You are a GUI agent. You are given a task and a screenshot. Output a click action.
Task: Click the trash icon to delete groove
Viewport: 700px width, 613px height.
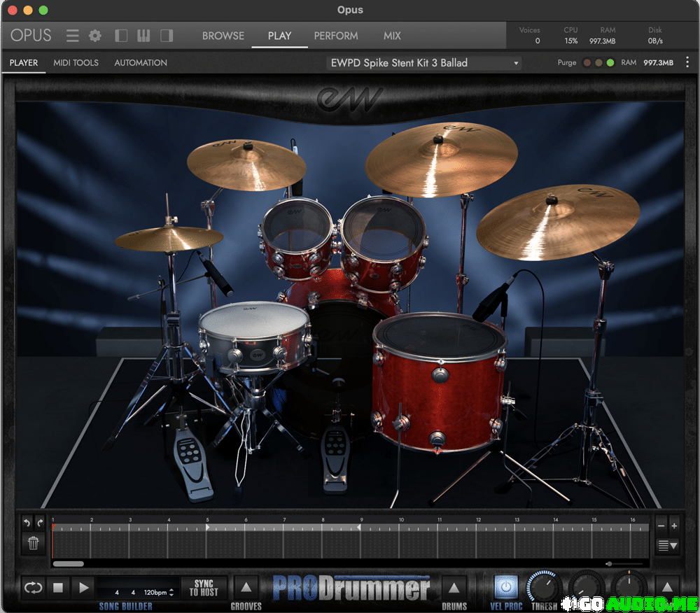tap(33, 542)
